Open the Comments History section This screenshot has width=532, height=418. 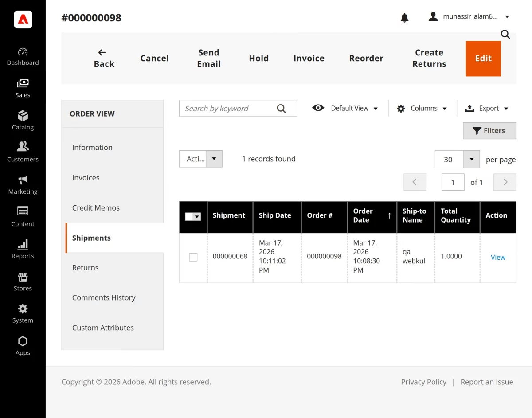(104, 297)
